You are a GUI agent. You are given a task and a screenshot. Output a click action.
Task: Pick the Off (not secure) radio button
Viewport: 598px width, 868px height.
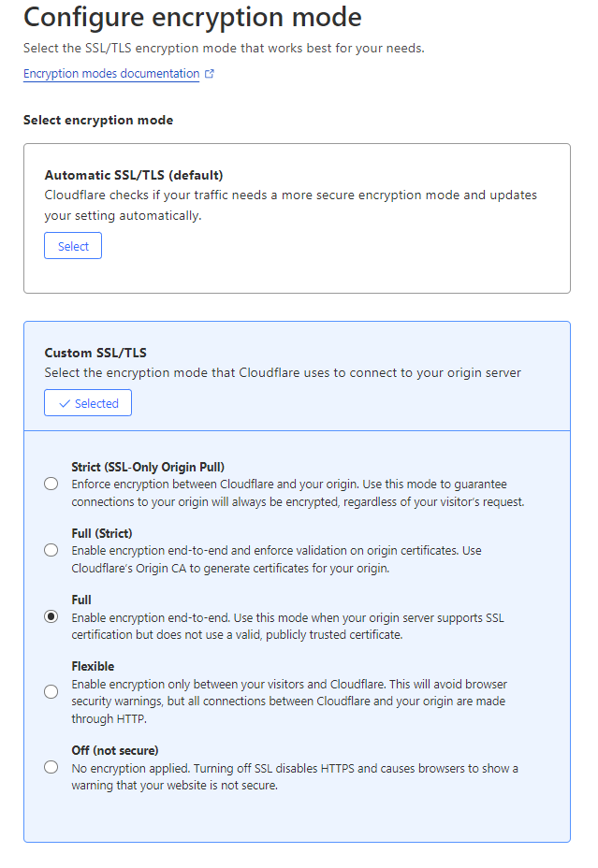tap(51, 767)
